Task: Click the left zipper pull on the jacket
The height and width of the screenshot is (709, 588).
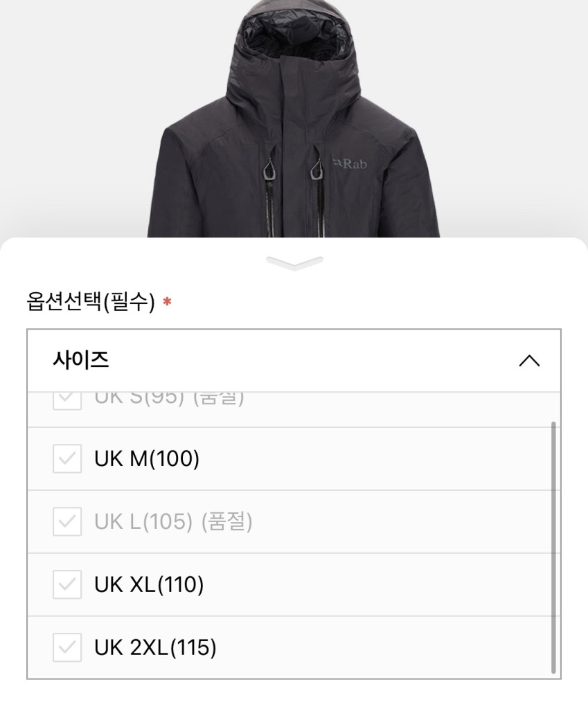Action: click(269, 168)
